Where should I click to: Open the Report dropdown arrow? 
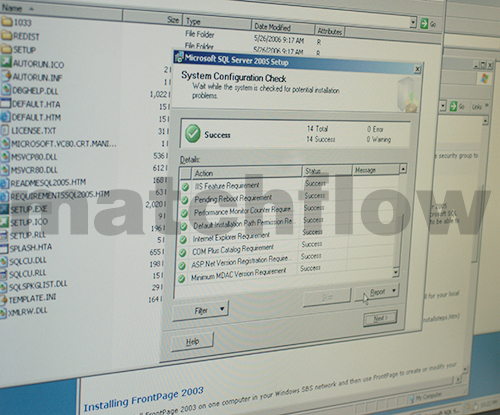[x=394, y=291]
